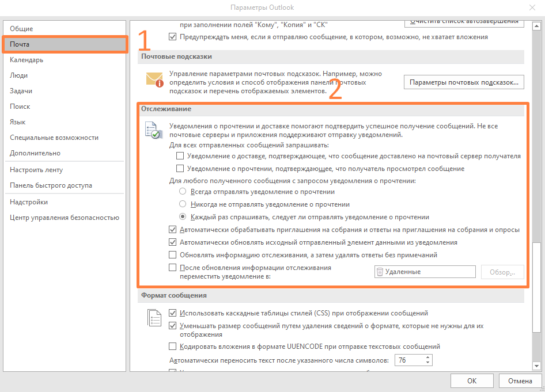Enable Уведомление о прочтении checkbox
Screen dimensions: 545x392
[180, 169]
